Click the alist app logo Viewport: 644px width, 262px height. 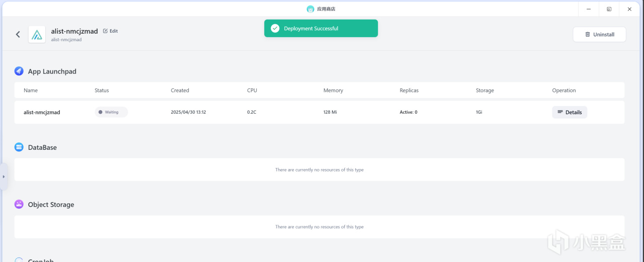pyautogui.click(x=37, y=34)
